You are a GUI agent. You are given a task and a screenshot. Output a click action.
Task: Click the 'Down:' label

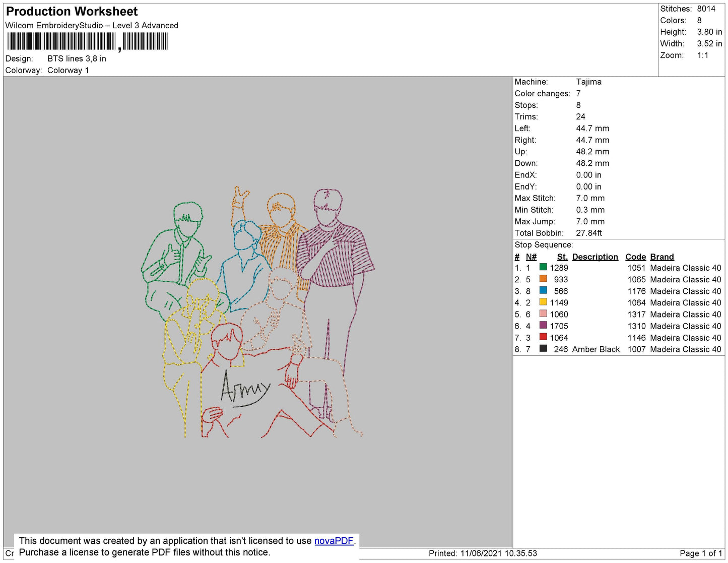pyautogui.click(x=526, y=163)
